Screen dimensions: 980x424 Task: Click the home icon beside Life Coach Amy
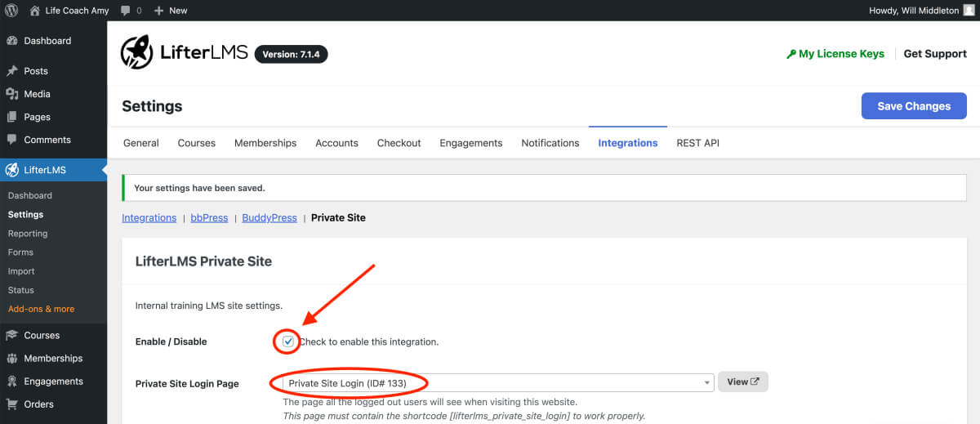[34, 11]
